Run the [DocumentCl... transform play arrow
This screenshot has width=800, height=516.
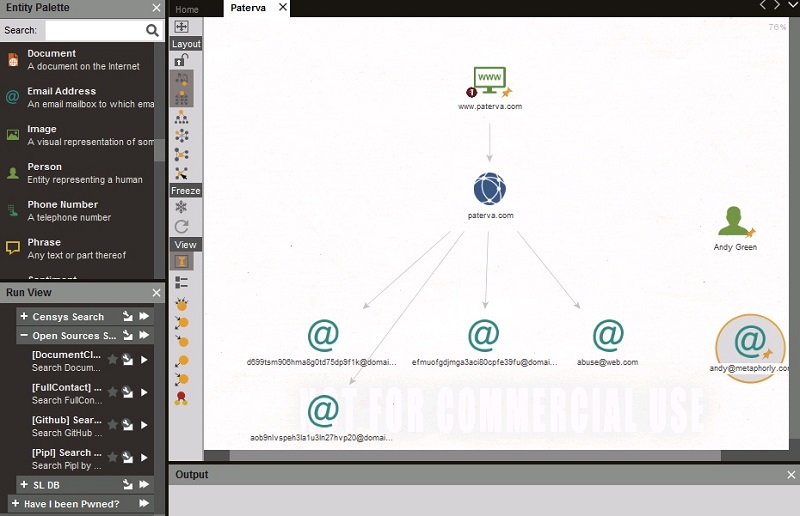click(x=144, y=359)
